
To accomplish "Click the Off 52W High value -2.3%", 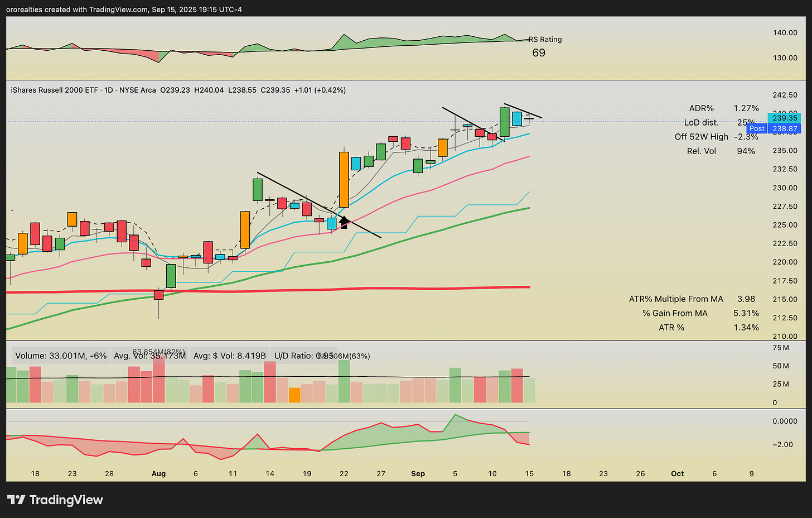I will pos(746,137).
